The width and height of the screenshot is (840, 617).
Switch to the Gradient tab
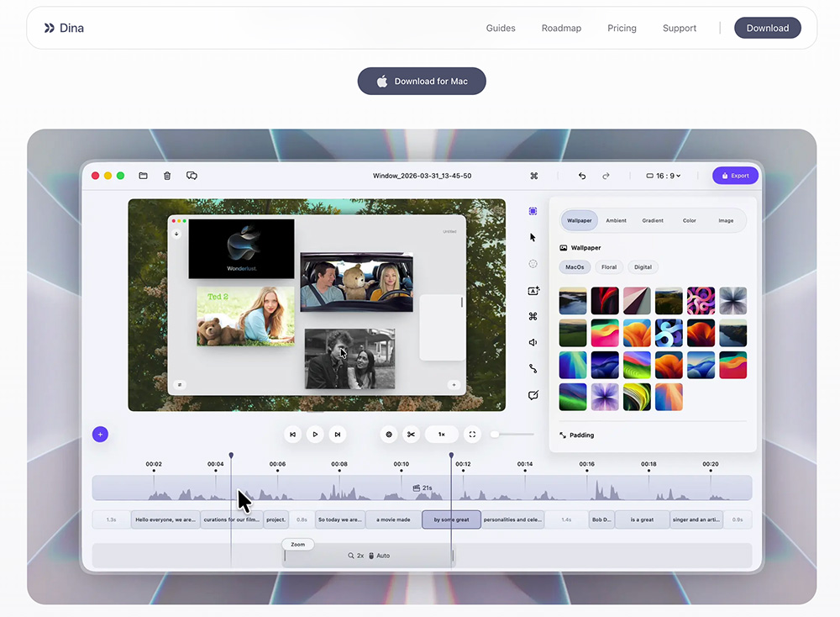click(653, 220)
